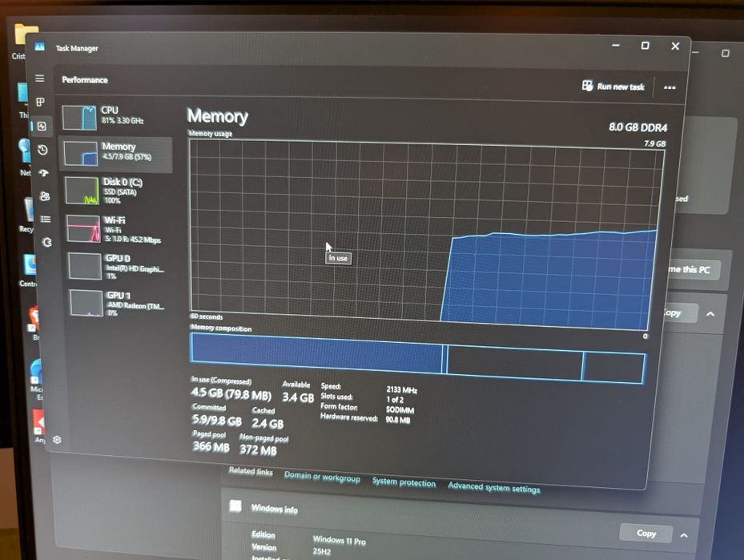Open the Processes page icon in sidebar

click(41, 102)
